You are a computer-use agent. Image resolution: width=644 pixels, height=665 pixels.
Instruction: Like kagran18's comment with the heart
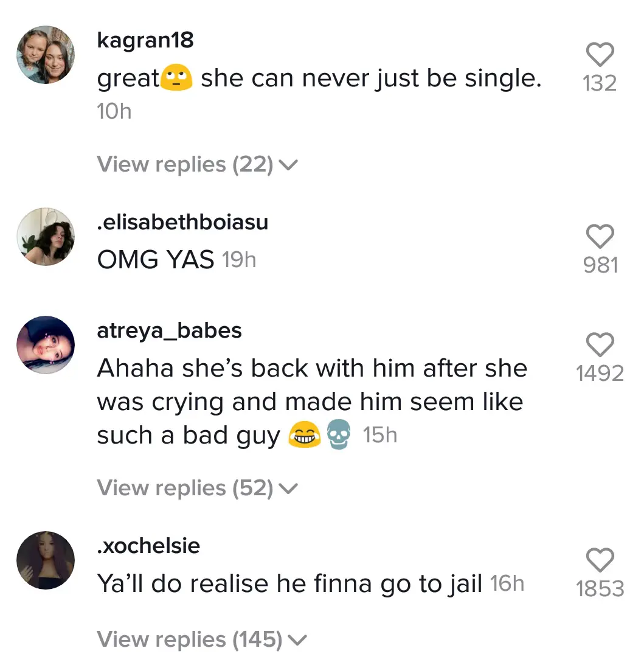(x=600, y=54)
